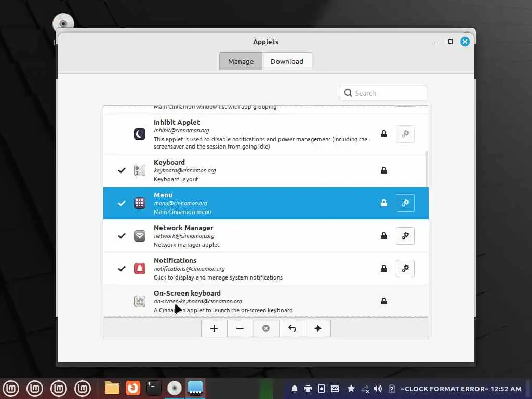Remove applet with minus button

coord(240,328)
